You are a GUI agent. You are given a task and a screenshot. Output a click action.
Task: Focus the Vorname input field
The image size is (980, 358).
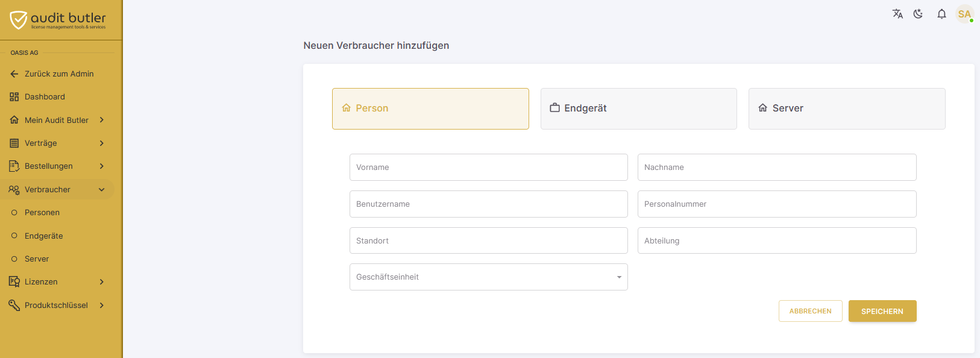click(x=489, y=167)
